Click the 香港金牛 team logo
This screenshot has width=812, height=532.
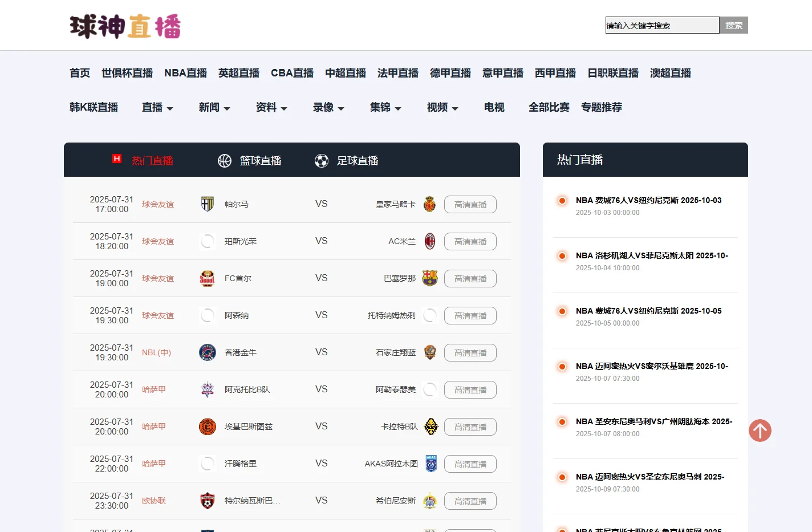pos(208,352)
